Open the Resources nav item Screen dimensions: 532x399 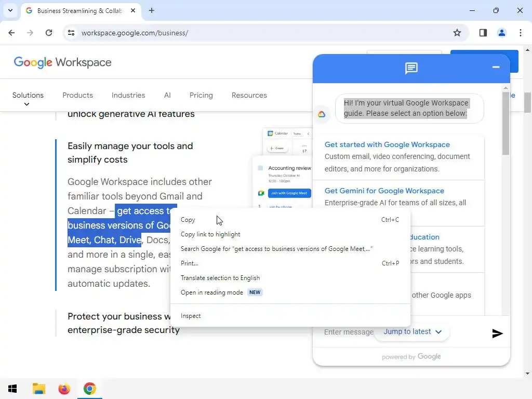249,96
